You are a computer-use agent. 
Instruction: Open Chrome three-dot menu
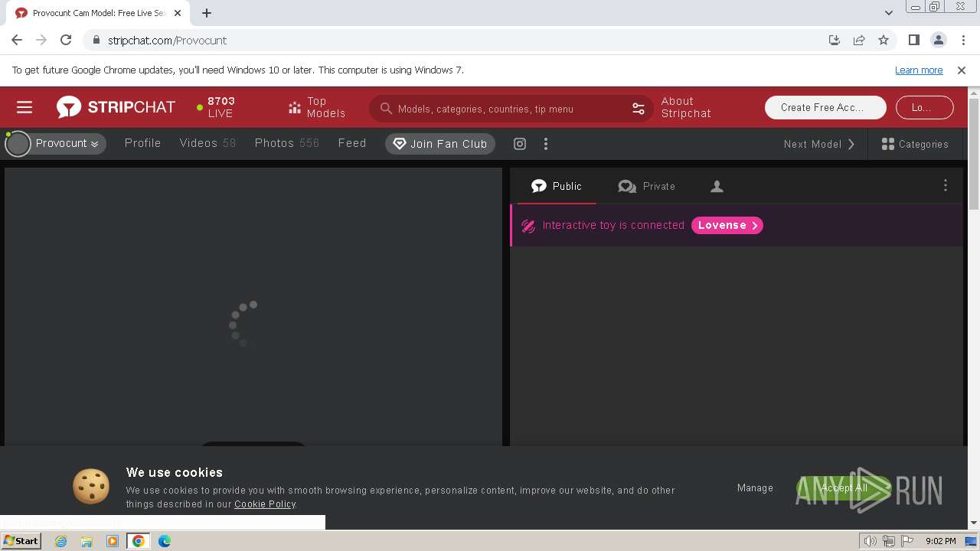[963, 40]
